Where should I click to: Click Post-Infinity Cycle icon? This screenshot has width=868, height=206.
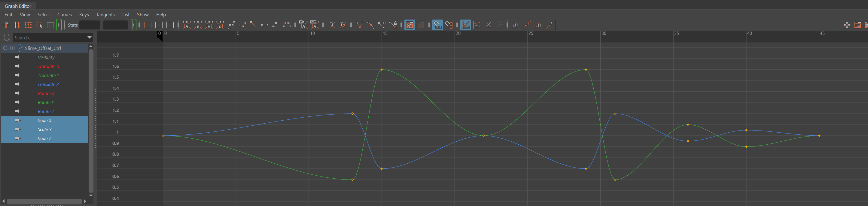[x=538, y=25]
